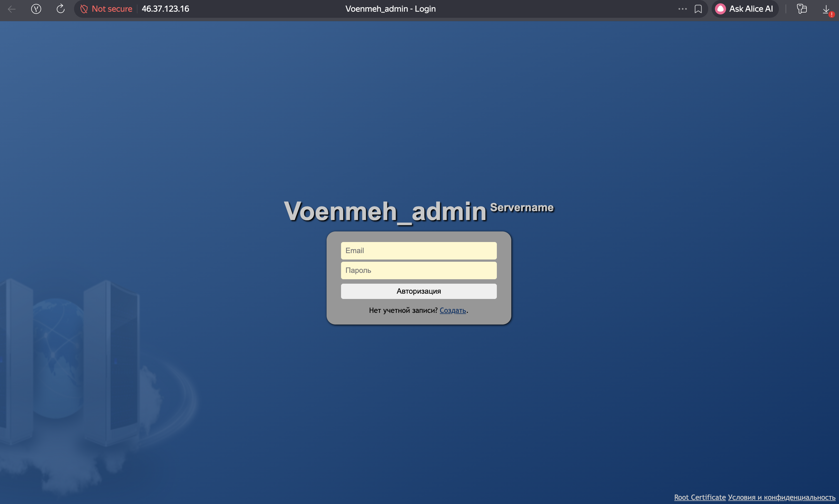Bookmark this page with bookmark icon
The image size is (839, 504).
(x=698, y=9)
